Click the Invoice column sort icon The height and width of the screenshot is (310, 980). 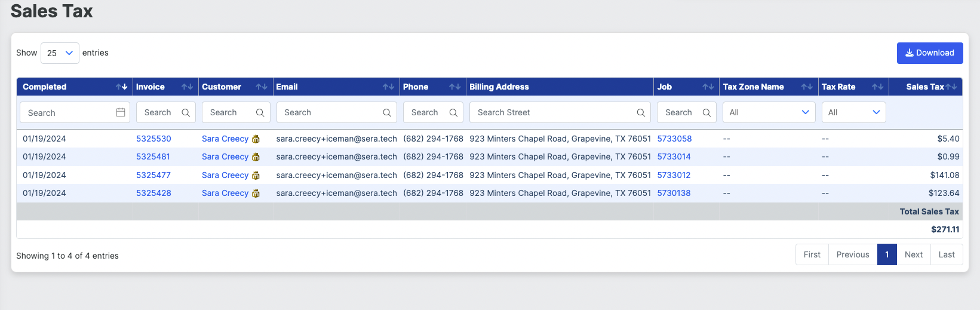click(x=188, y=87)
